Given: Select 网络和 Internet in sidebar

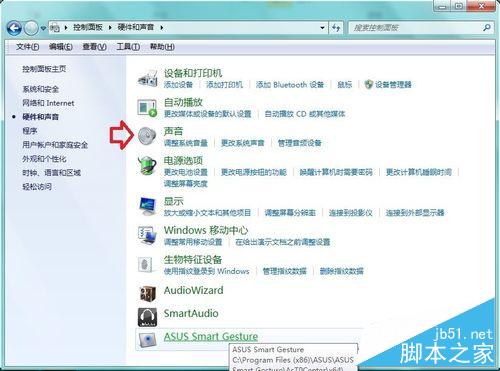Looking at the screenshot, I should [48, 103].
